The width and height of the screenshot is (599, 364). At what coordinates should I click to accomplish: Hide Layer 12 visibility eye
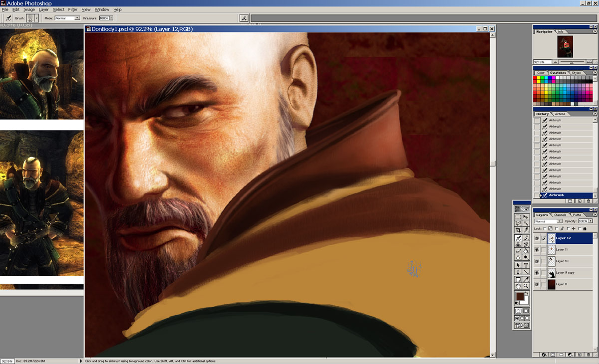pyautogui.click(x=537, y=238)
